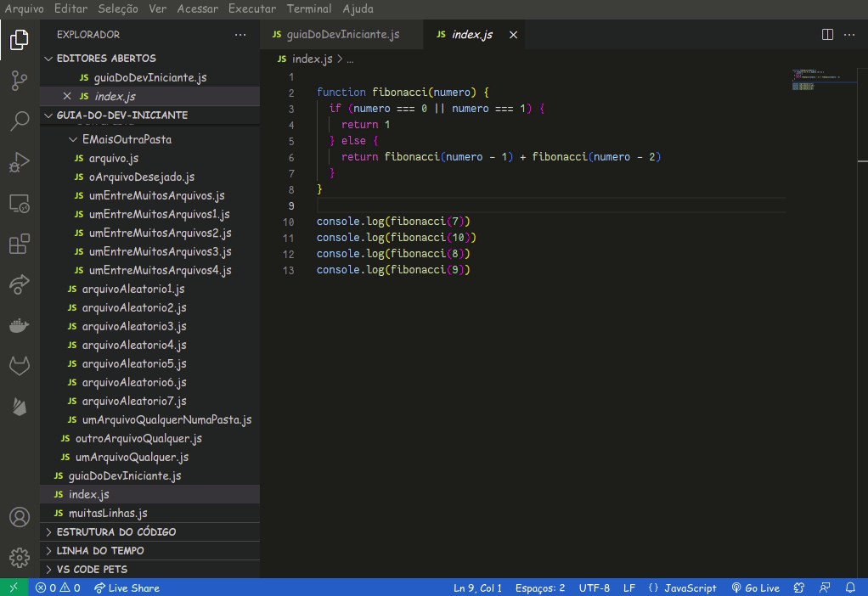Expand the LINHA DO TEMPO section

pos(99,551)
